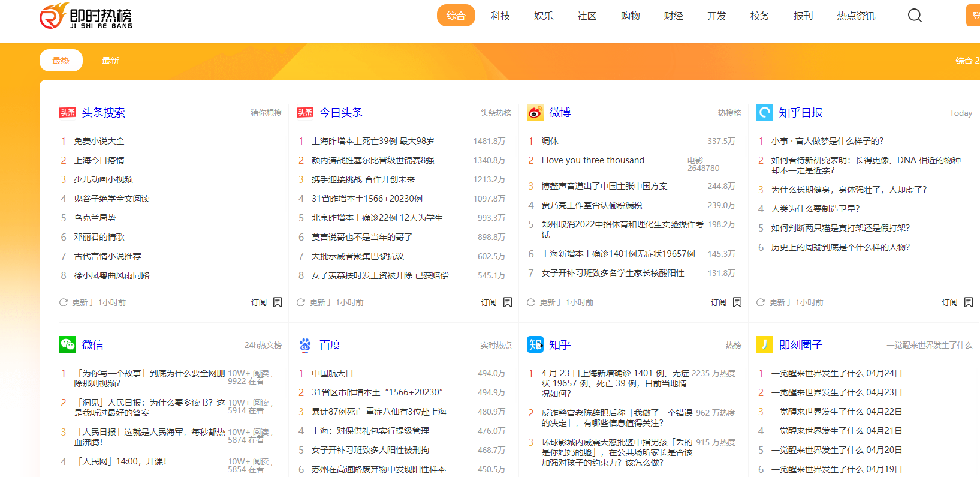
Task: Refresh the 头条搜索 list via refresh icon
Action: 64,302
